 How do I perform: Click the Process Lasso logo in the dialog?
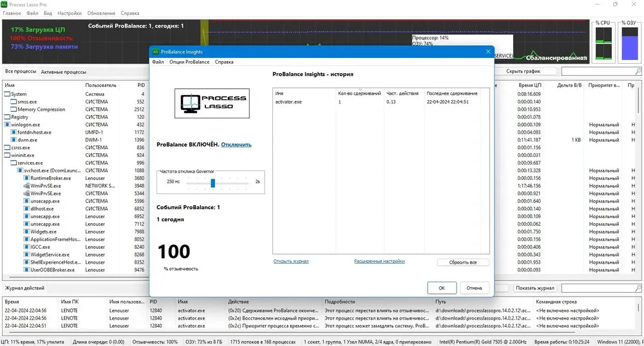tap(212, 104)
